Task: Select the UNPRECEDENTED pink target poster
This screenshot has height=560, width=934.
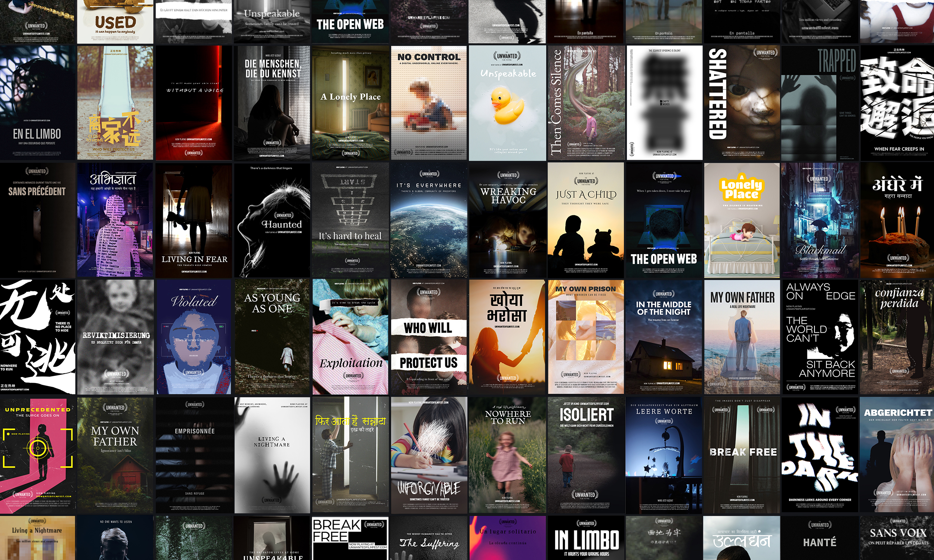Action: 37,455
